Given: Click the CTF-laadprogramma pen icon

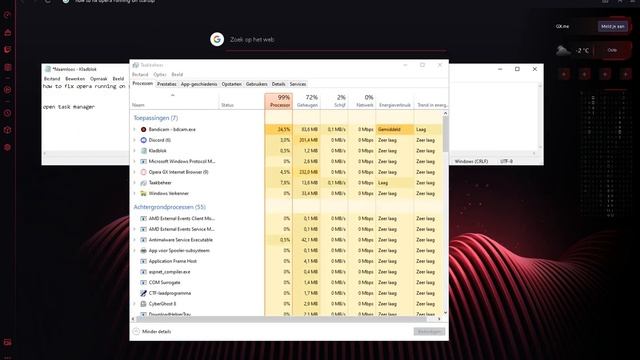Looking at the screenshot, I should 143,293.
